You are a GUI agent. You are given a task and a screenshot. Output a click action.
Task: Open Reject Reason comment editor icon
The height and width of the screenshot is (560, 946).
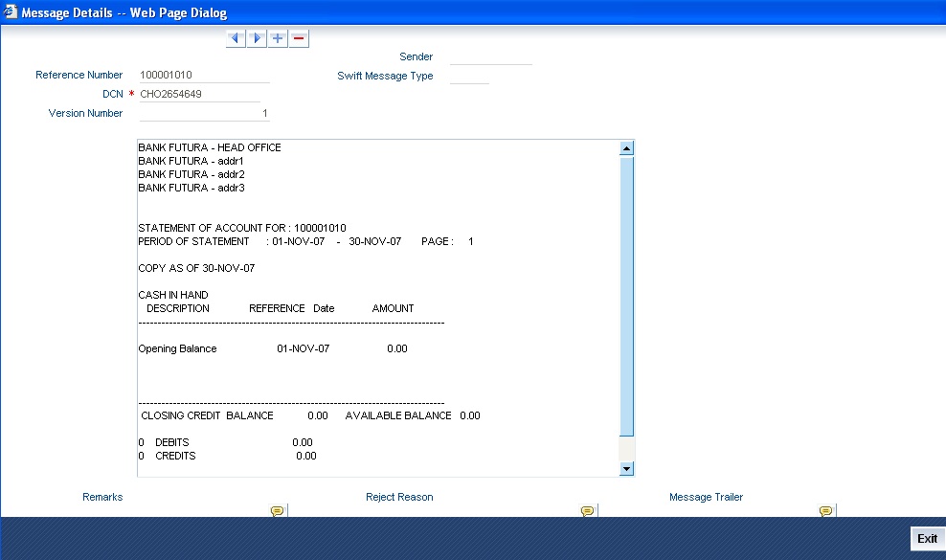(x=587, y=511)
